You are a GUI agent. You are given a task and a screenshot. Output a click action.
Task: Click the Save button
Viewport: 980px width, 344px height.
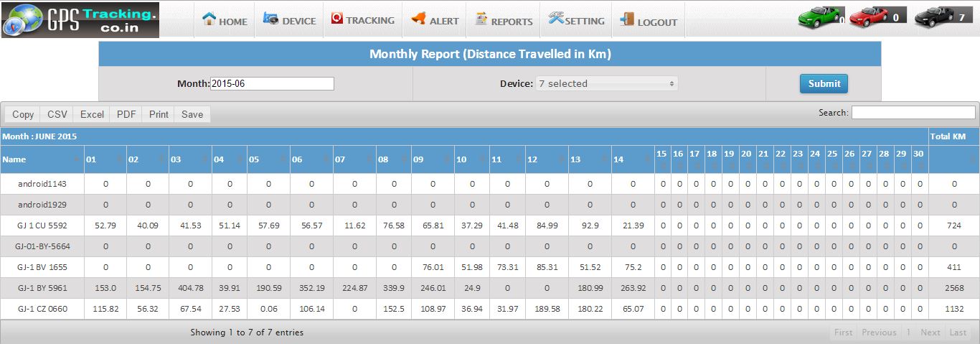(x=192, y=114)
